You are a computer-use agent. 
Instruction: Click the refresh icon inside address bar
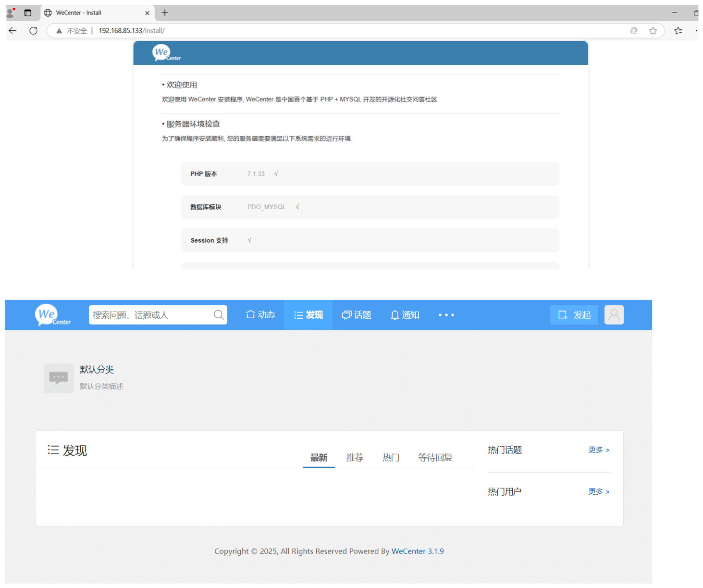tap(634, 31)
